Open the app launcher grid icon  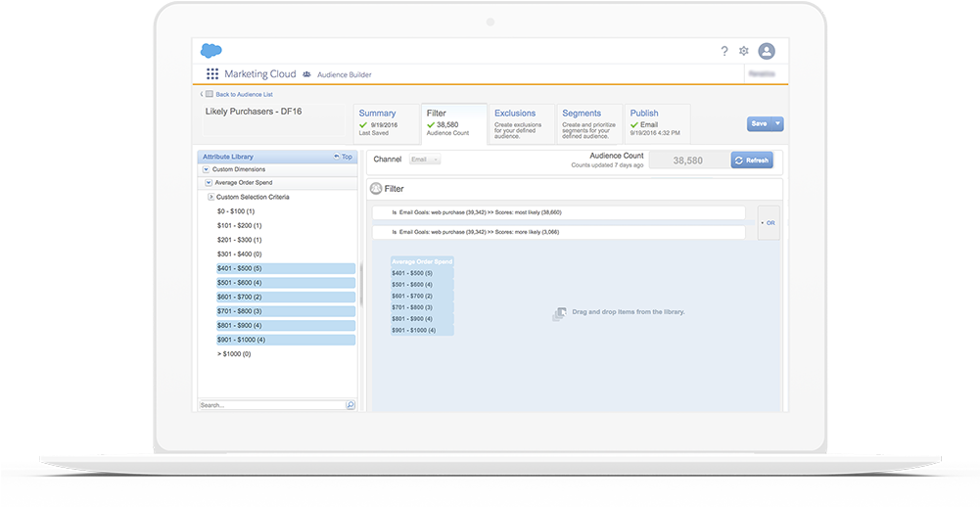pyautogui.click(x=212, y=73)
